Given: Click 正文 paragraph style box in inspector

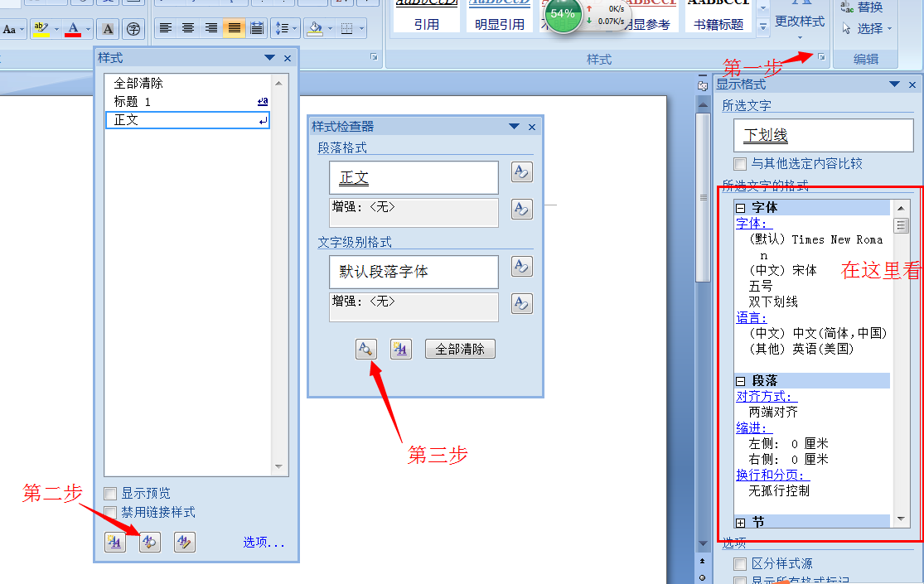Looking at the screenshot, I should click(414, 177).
